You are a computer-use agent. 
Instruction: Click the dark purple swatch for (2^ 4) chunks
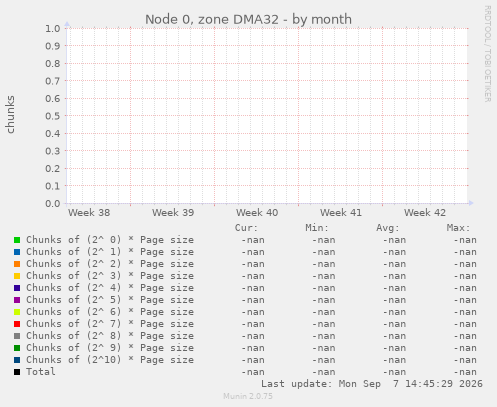click(x=17, y=288)
